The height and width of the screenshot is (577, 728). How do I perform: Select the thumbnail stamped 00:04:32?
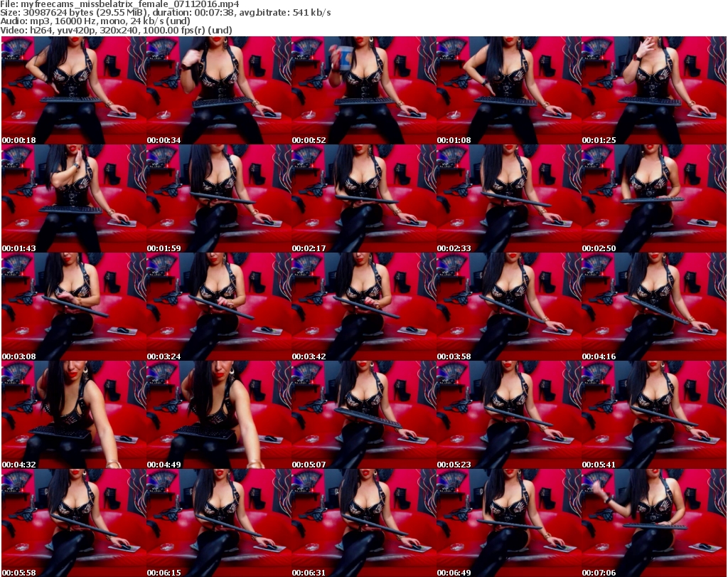74,415
